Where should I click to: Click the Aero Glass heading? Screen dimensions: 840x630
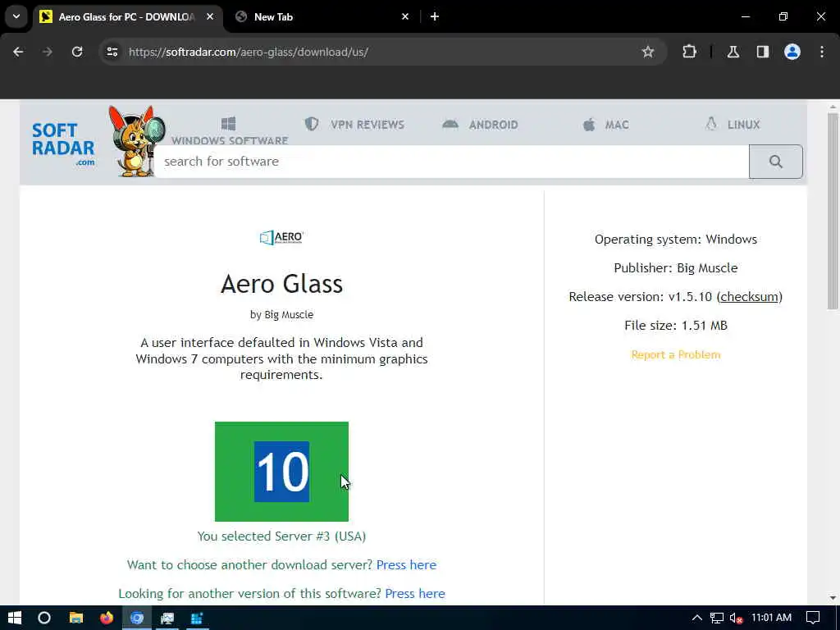pos(282,284)
